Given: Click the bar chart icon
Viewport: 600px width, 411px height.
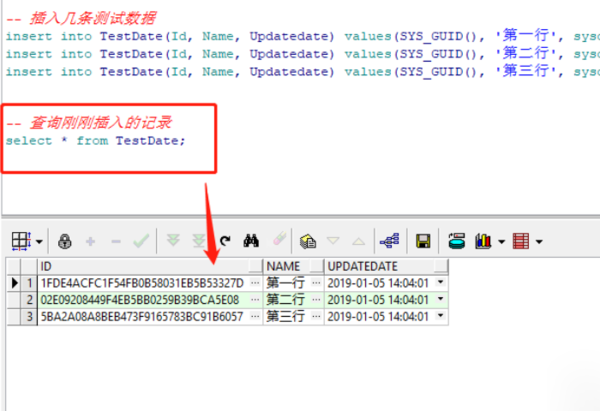Looking at the screenshot, I should pyautogui.click(x=483, y=241).
